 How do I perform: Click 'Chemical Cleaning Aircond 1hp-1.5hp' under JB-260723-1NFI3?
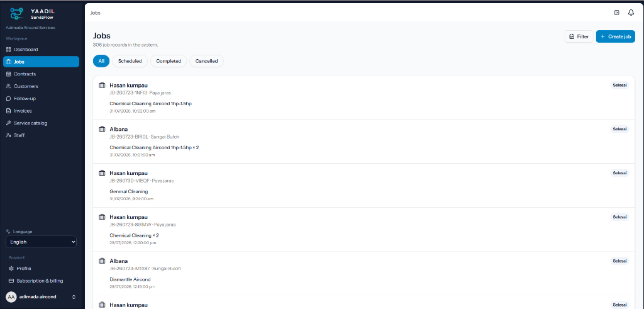(151, 104)
